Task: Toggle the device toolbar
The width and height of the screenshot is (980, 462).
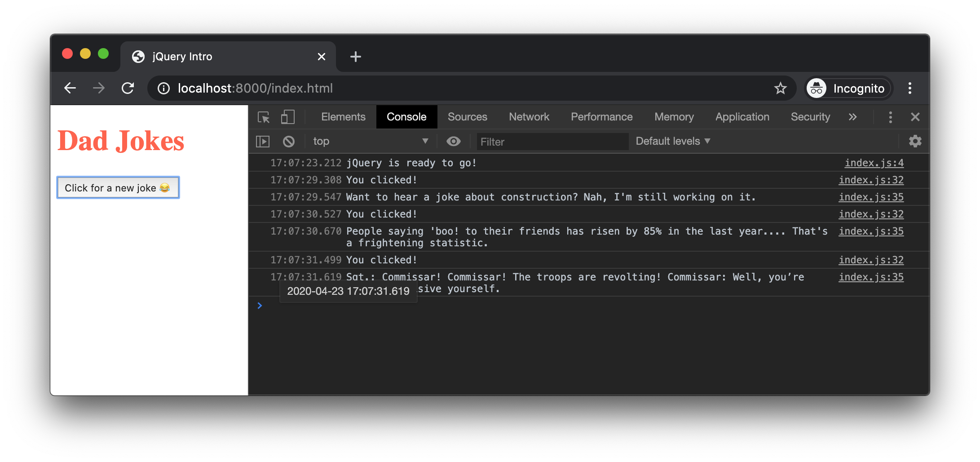Action: 287,117
